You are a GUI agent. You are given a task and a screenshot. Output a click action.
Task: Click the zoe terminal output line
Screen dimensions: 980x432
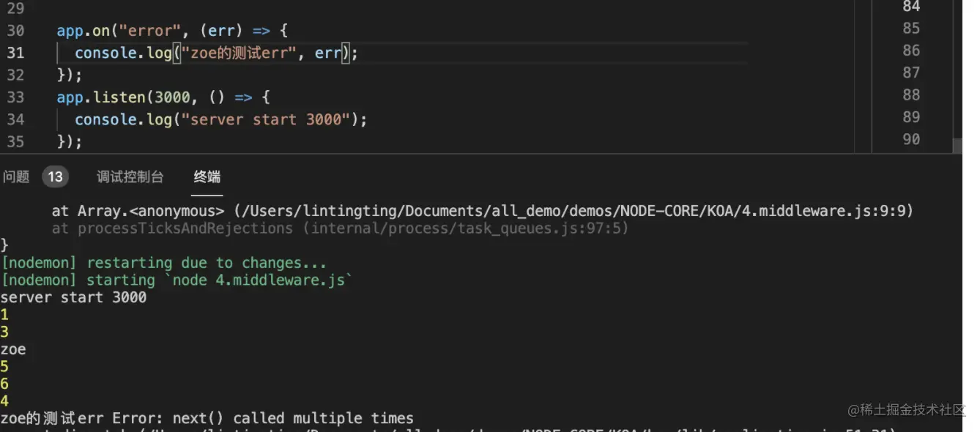13,350
